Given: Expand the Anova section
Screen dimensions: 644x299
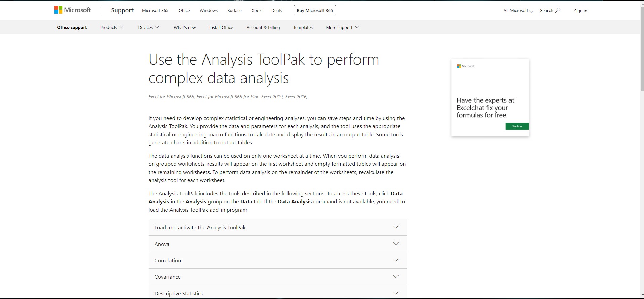Looking at the screenshot, I should click(277, 244).
